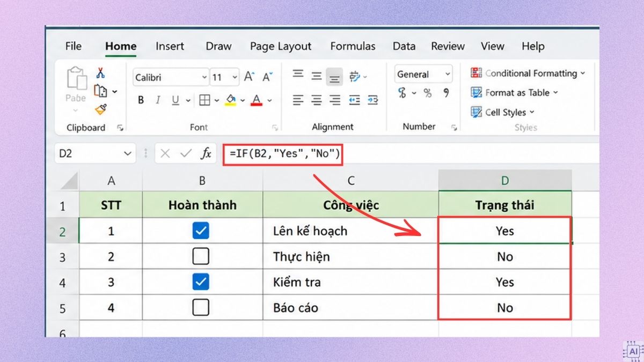
Task: Open Cell Styles menu
Action: 503,112
